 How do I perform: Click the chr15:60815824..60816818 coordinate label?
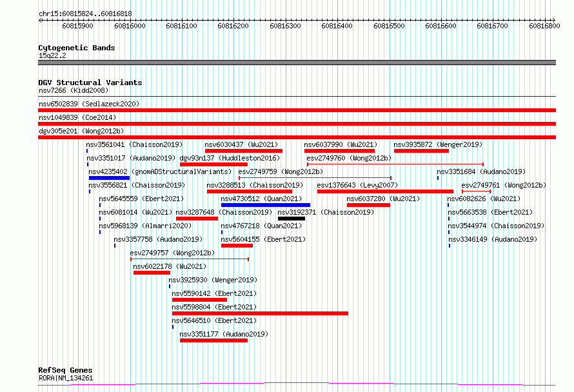click(x=85, y=14)
